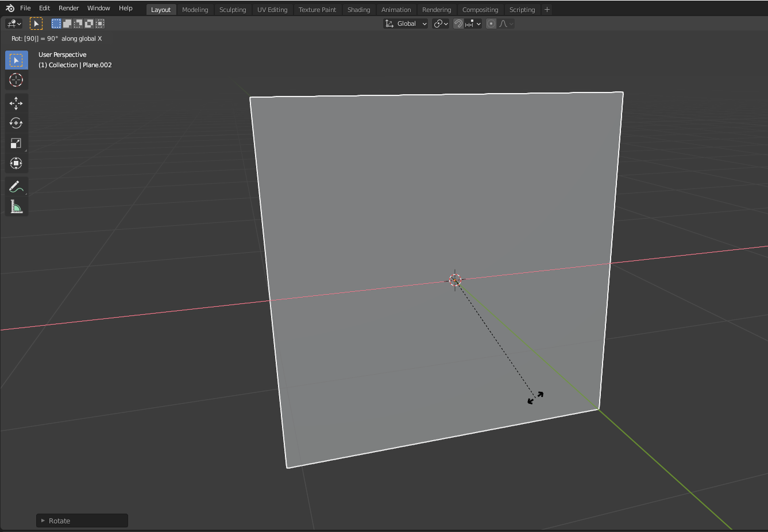
Task: Pick the Scale tool
Action: (x=16, y=143)
